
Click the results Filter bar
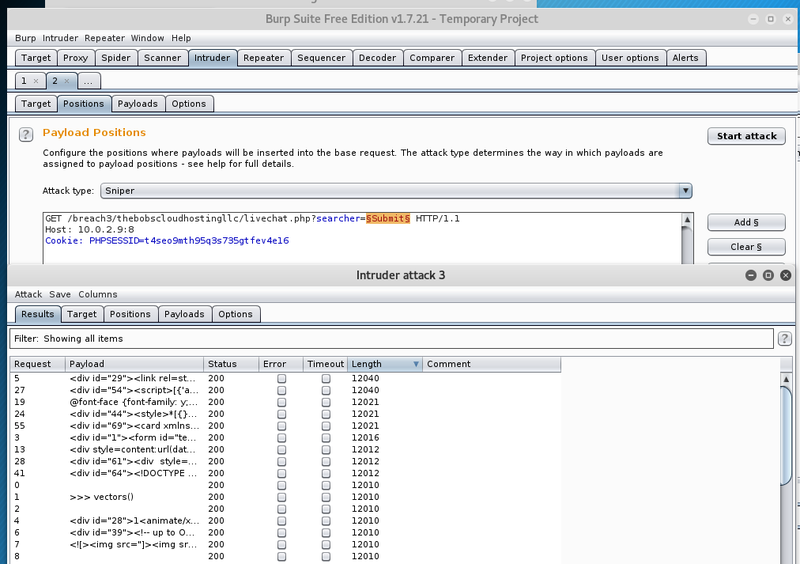click(390, 339)
